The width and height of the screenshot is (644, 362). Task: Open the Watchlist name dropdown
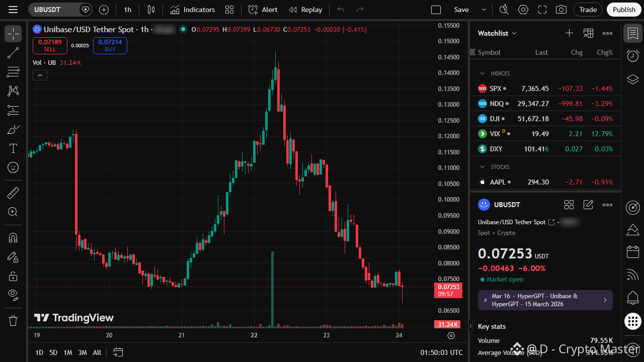point(497,33)
